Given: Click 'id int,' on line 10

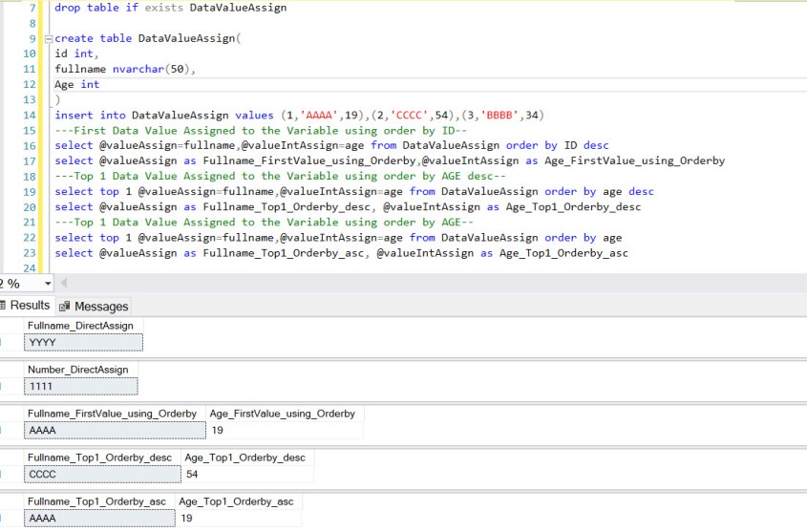Looking at the screenshot, I should pos(76,53).
